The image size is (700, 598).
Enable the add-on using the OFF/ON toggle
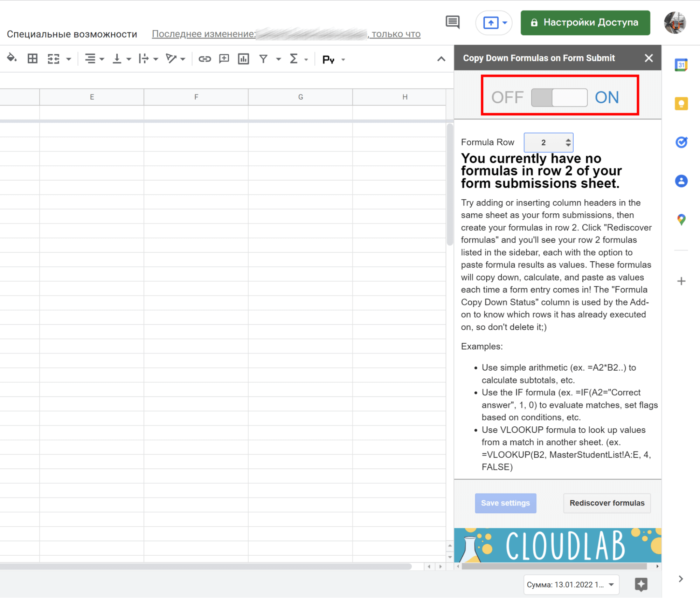tap(556, 96)
